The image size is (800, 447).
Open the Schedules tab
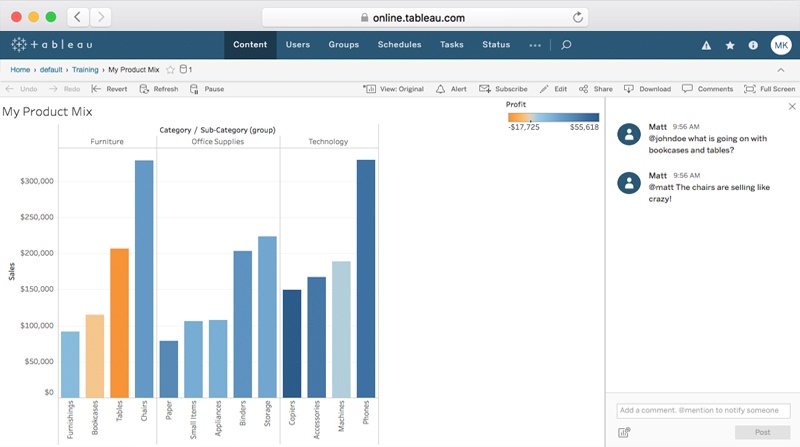399,45
